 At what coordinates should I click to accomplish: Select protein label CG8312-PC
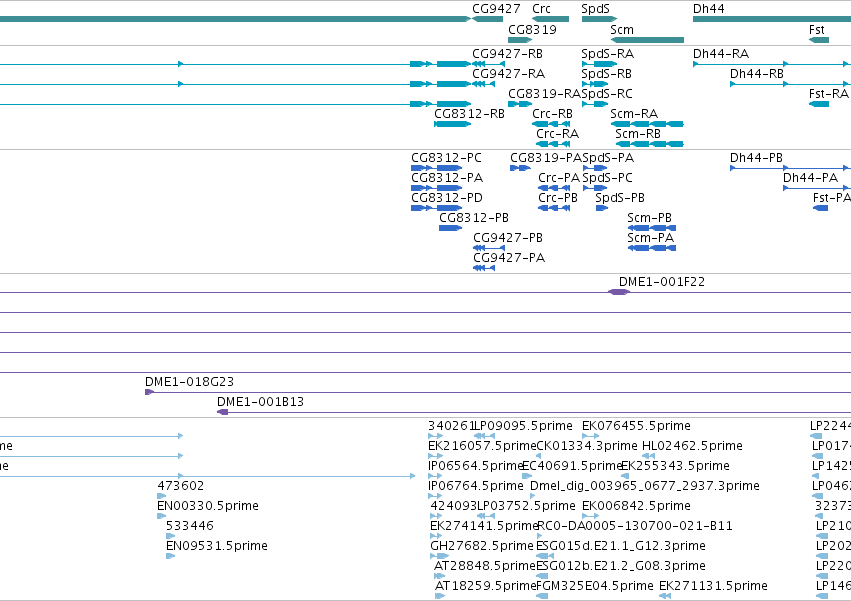446,157
